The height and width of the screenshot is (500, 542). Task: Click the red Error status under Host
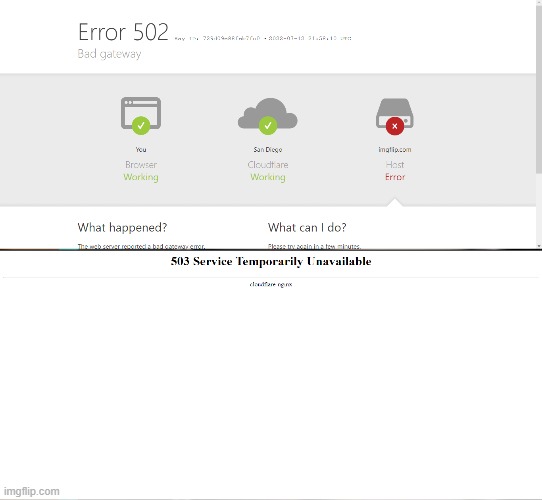(x=395, y=177)
